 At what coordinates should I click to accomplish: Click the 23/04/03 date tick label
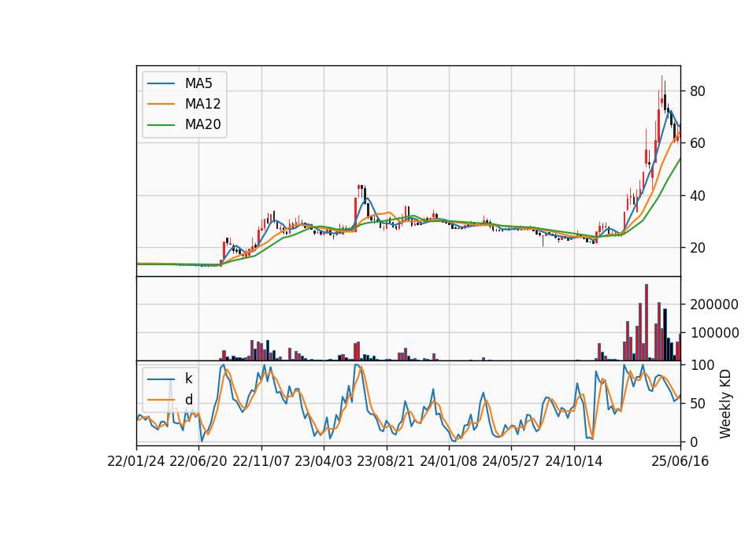tap(324, 461)
